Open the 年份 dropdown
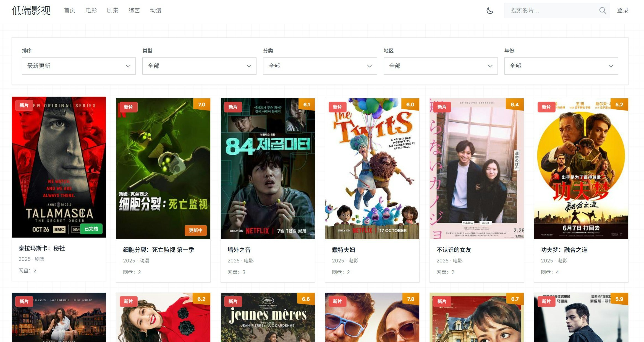The width and height of the screenshot is (644, 342). point(561,66)
